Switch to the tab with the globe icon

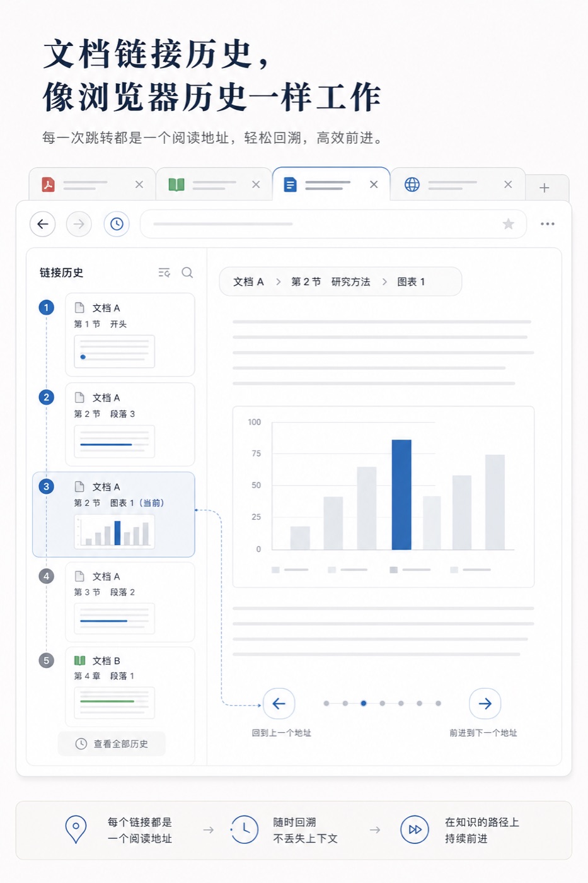(x=458, y=184)
